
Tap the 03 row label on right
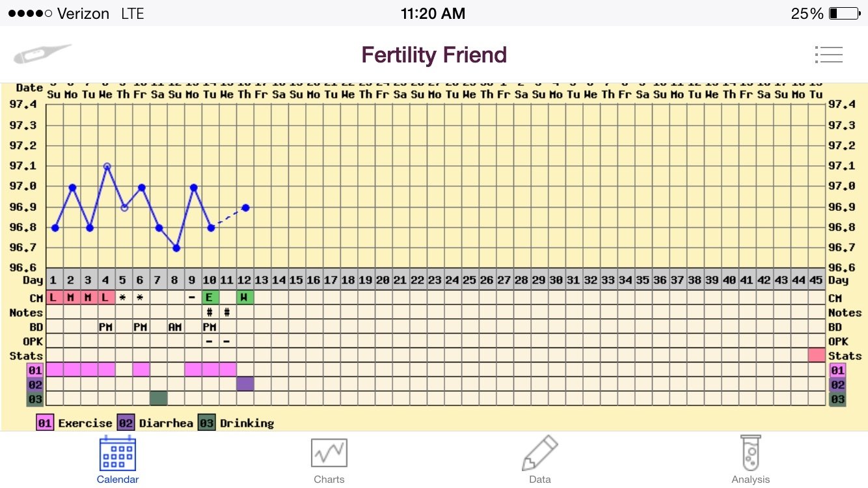(838, 399)
